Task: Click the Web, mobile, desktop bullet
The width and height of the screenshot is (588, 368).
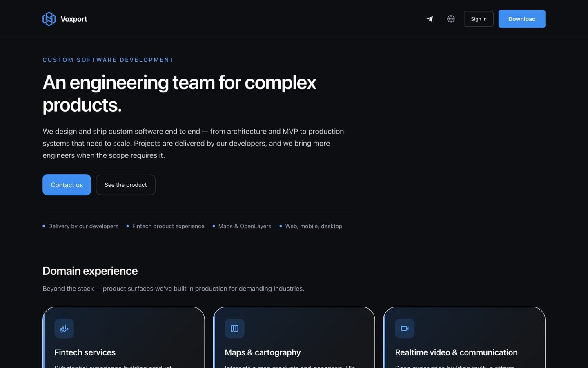Action: coord(311,226)
